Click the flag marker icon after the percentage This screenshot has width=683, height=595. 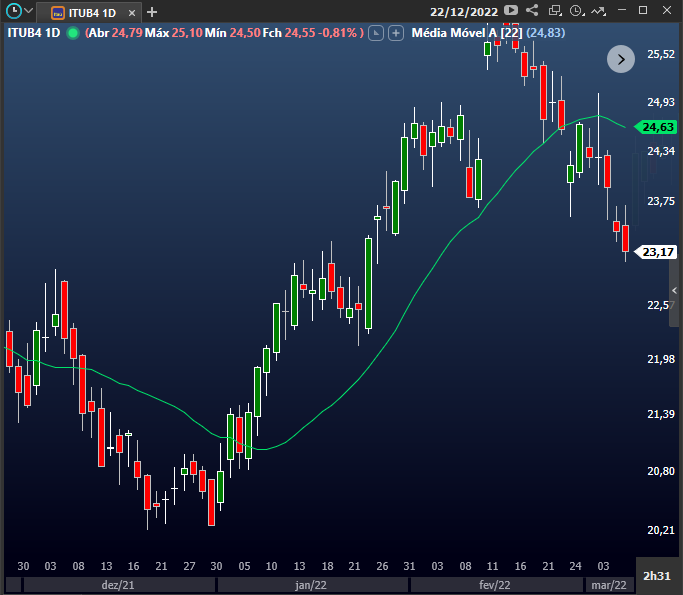point(376,33)
